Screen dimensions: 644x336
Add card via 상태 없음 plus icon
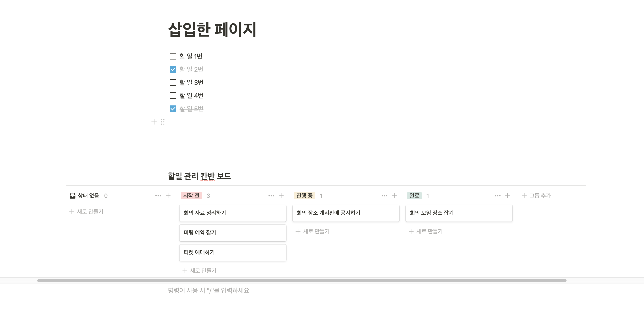(x=168, y=196)
